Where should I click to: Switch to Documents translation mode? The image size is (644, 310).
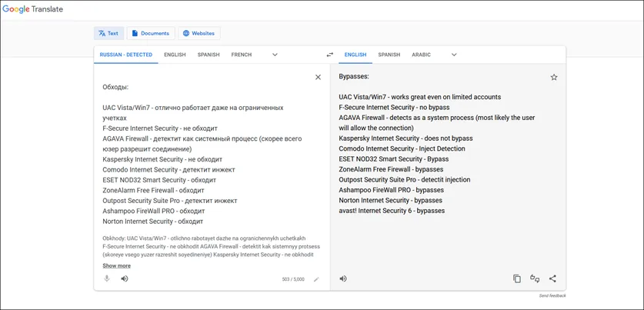151,33
